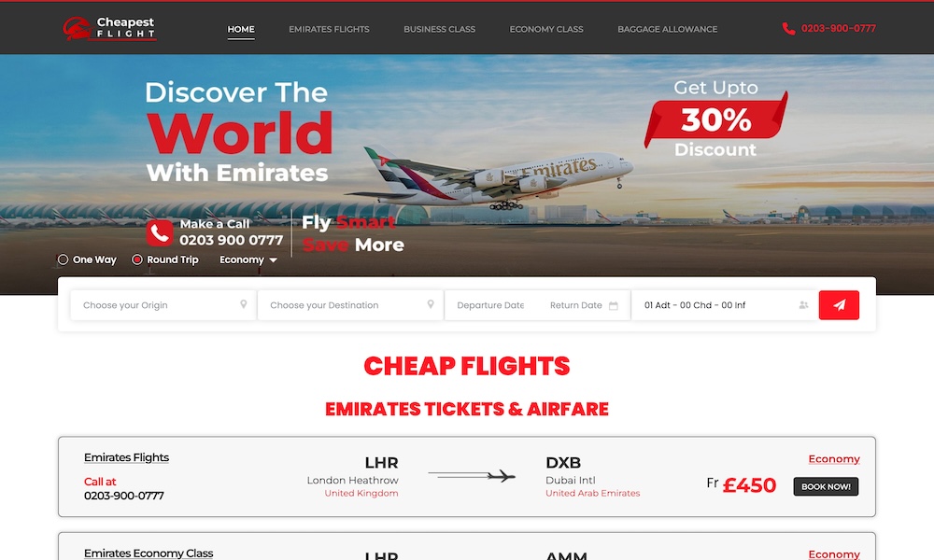
Task: Click the Emirates Flights link in card
Action: click(x=126, y=457)
